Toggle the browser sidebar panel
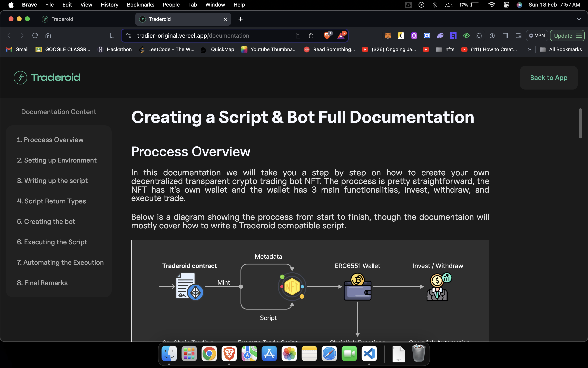This screenshot has height=368, width=588. 505,36
